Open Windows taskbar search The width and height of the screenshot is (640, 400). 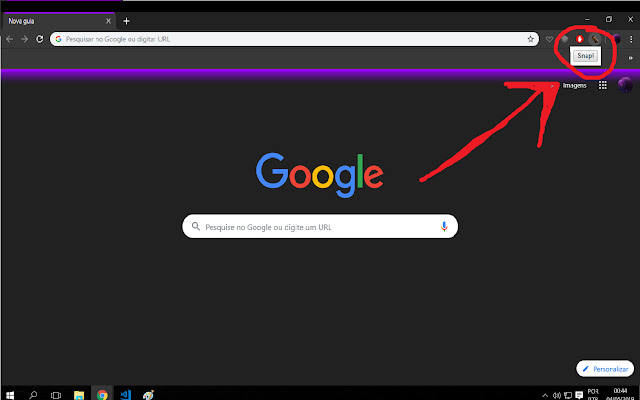[33, 395]
